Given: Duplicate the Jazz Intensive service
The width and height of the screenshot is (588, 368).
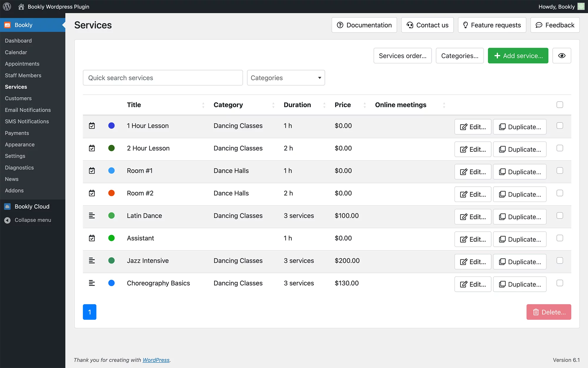Looking at the screenshot, I should tap(520, 262).
